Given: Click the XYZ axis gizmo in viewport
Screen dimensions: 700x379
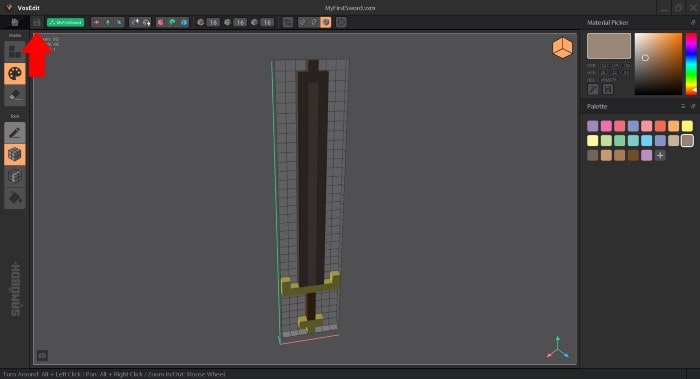Looking at the screenshot, I should [558, 348].
